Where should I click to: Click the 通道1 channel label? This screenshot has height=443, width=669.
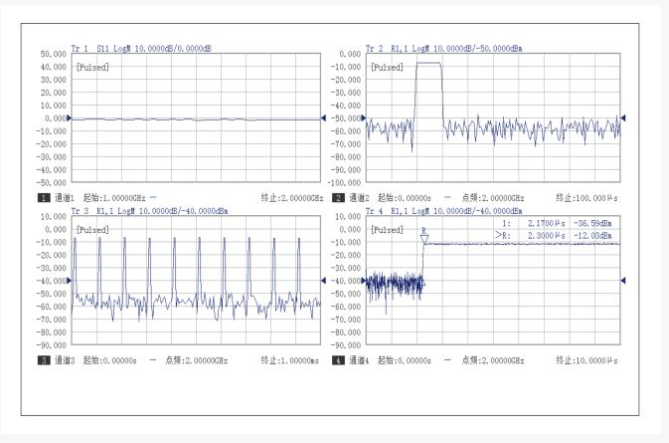point(64,198)
